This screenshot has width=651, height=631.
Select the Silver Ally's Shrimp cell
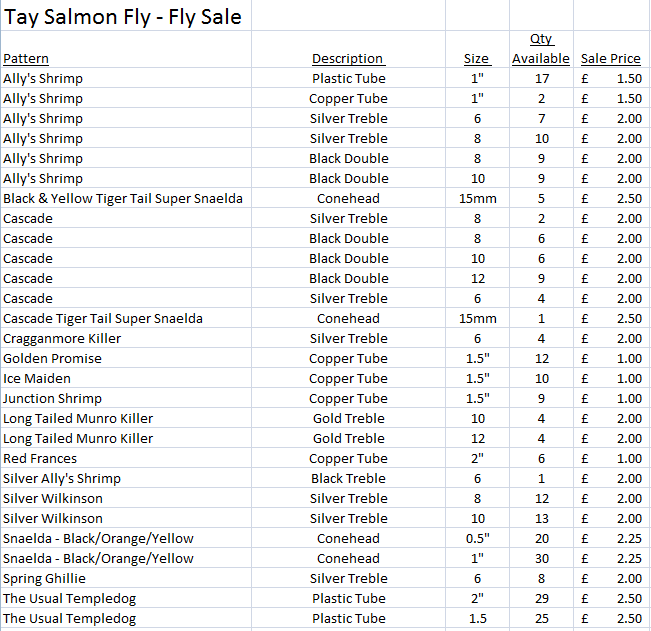coord(126,478)
